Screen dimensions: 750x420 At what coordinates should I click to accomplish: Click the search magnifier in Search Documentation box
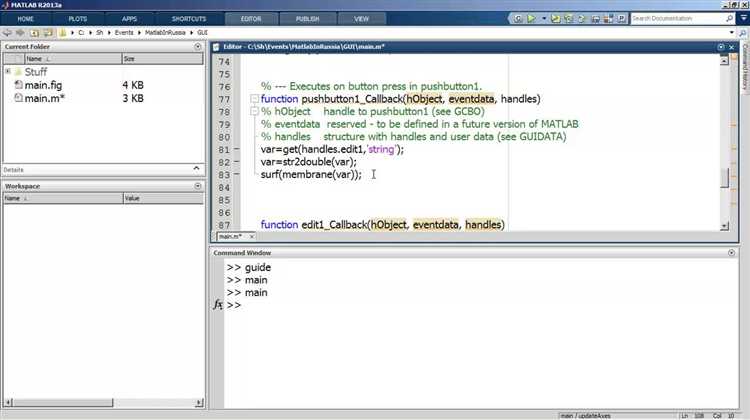click(729, 18)
